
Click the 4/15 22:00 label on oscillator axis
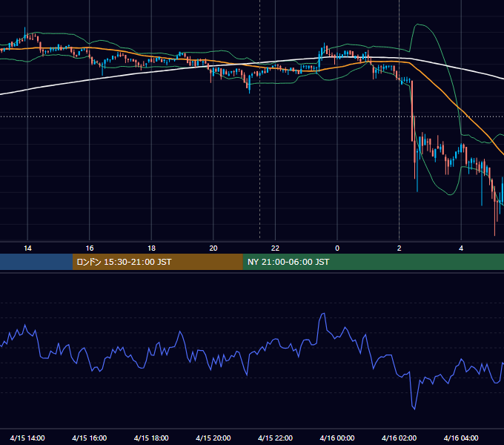tap(275, 438)
